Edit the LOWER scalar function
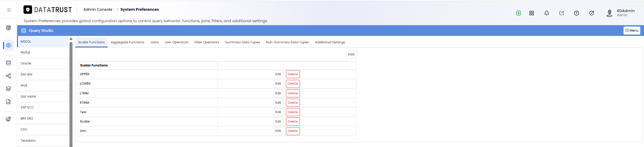 point(278,84)
